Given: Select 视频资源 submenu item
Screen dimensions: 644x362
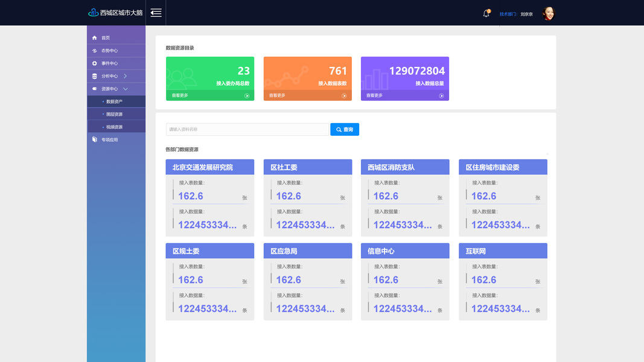Looking at the screenshot, I should (x=116, y=127).
